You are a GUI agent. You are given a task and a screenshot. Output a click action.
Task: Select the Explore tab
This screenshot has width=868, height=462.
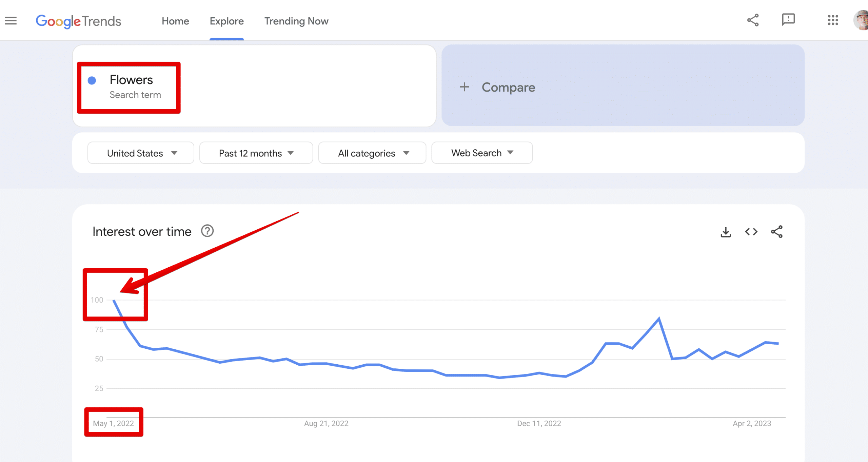tap(226, 21)
